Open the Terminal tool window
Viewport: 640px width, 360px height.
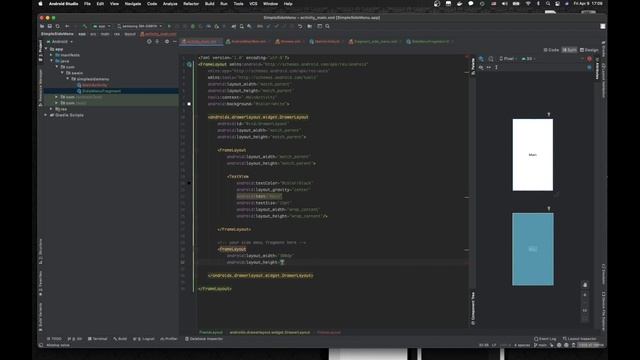(98, 339)
